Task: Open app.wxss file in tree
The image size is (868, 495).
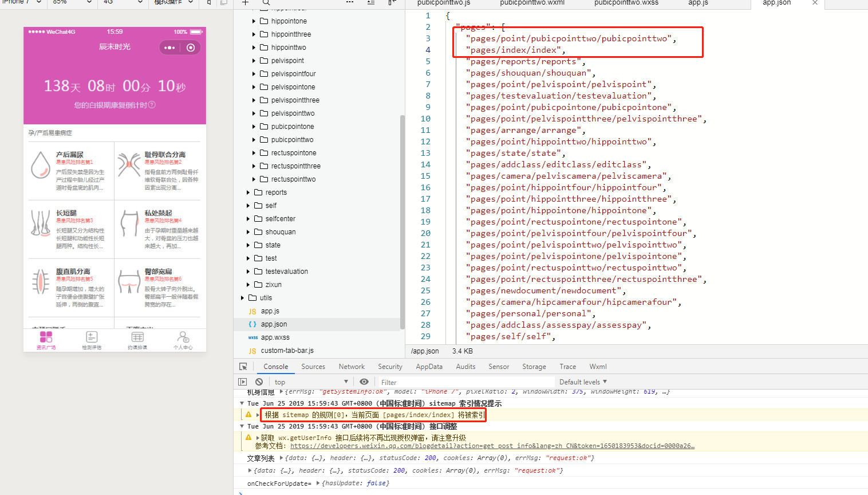Action: (275, 337)
